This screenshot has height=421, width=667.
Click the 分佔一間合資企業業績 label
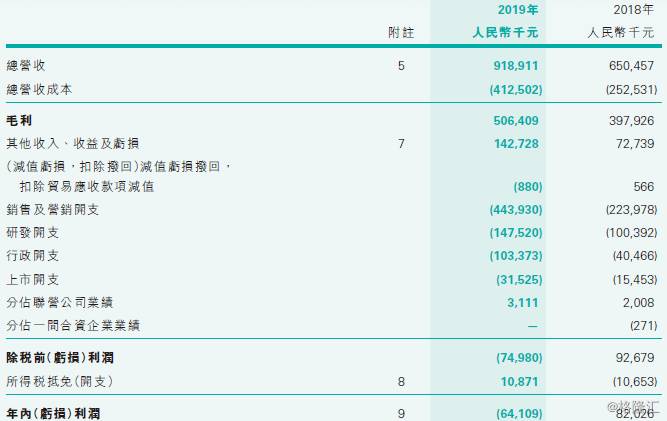(73, 325)
